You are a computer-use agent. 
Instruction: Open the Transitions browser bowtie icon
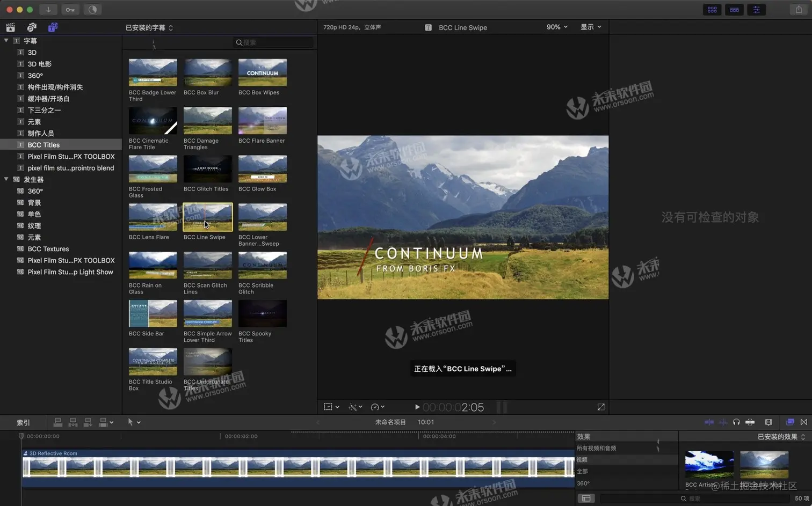pyautogui.click(x=804, y=422)
